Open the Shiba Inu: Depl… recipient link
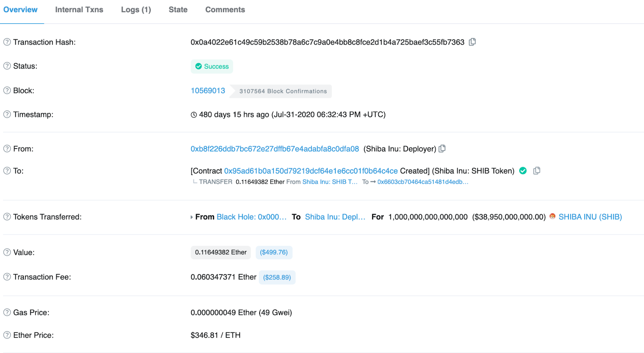 click(335, 217)
